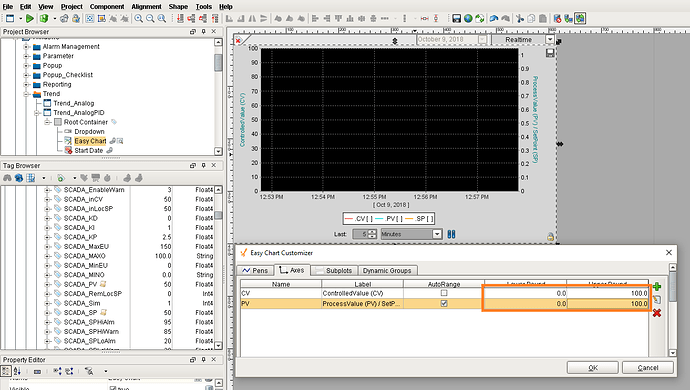Open the Component menu
690x390 pixels.
click(x=107, y=7)
